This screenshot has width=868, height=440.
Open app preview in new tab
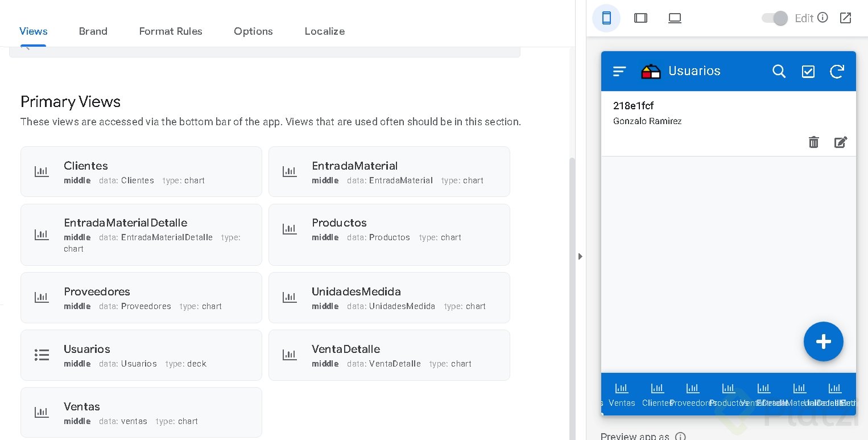(x=846, y=18)
